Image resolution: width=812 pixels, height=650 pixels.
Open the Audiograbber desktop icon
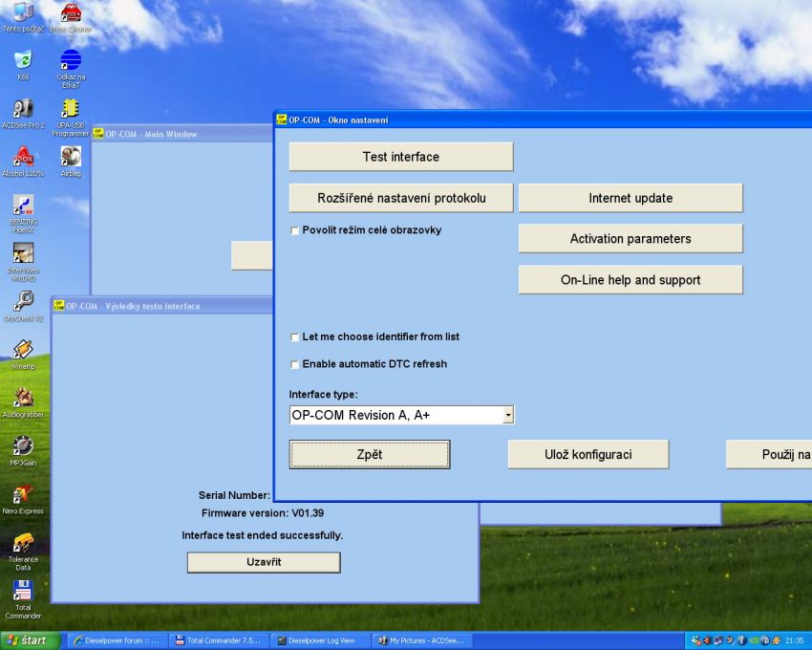coord(23,402)
